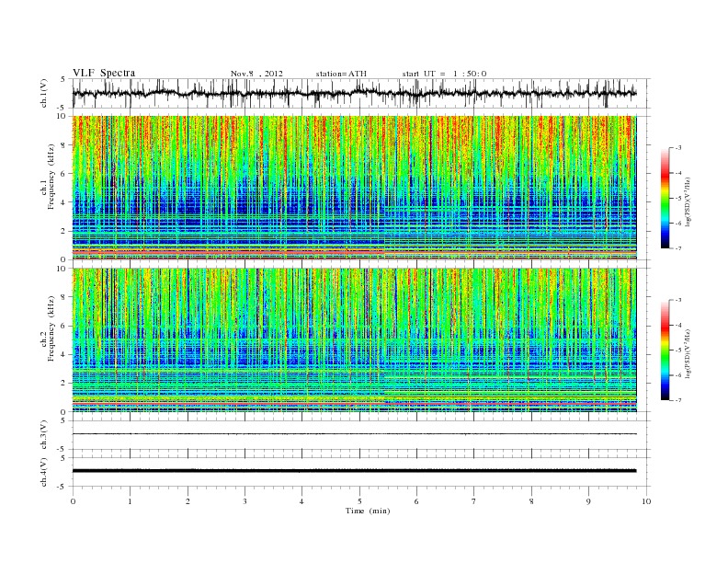
Task: Select the "start UT = 1 : 50: 0" label
Action: point(444,74)
